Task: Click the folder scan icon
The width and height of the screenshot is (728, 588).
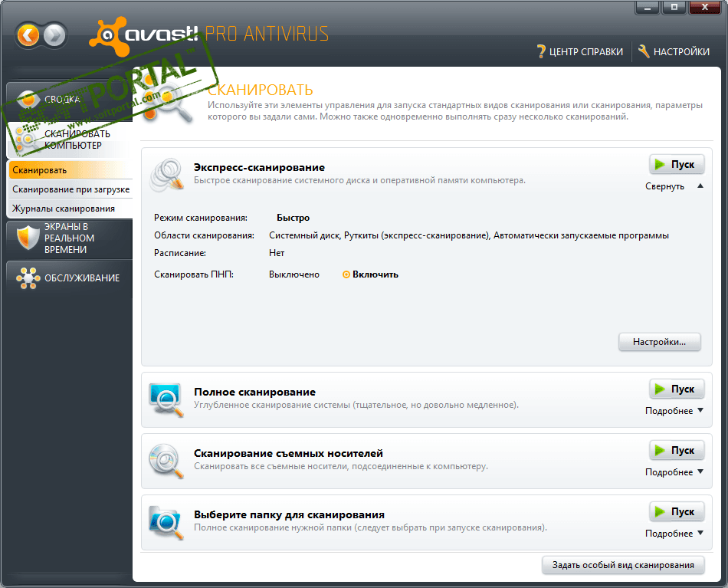Action: pos(166,522)
